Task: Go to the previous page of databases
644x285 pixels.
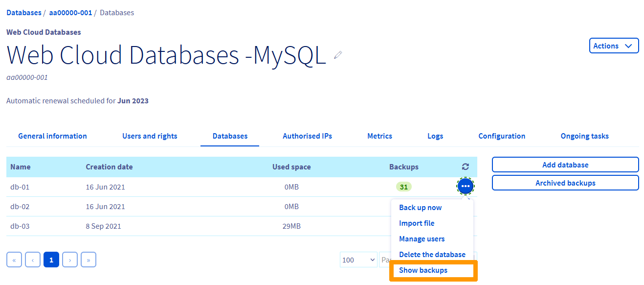Action: pyautogui.click(x=33, y=260)
